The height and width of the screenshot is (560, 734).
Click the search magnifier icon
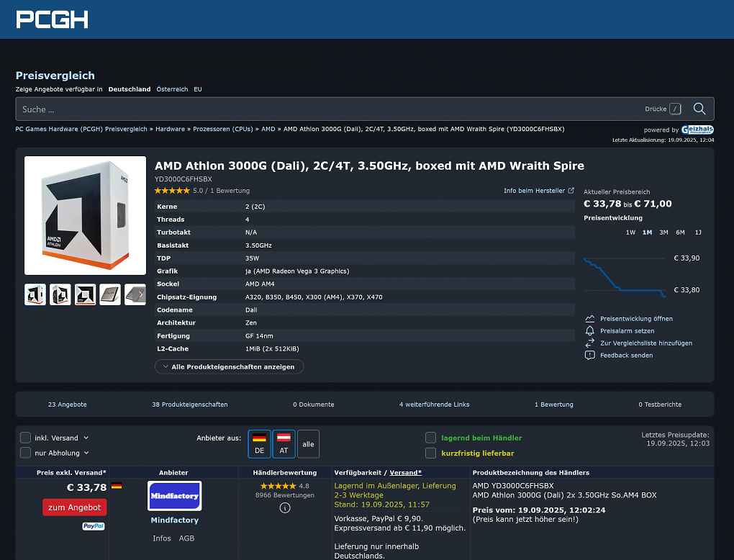699,109
